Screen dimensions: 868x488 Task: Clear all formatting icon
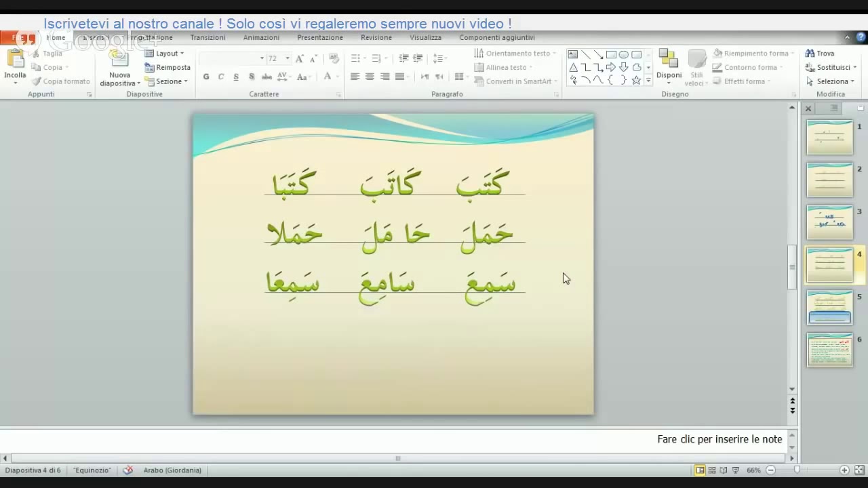tap(334, 58)
